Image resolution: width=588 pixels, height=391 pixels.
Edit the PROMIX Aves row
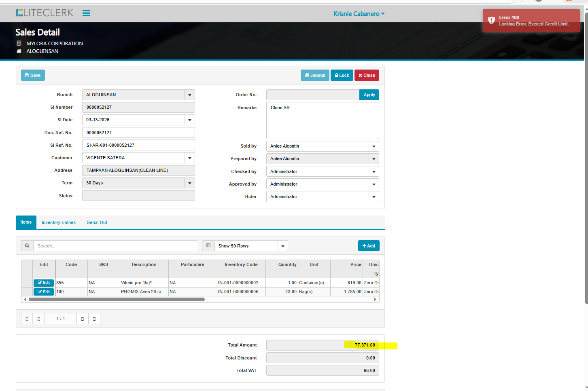click(44, 292)
